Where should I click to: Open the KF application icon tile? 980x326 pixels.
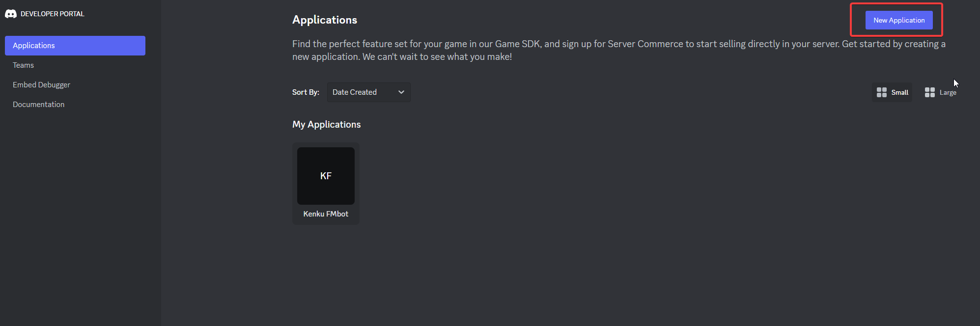coord(326,176)
